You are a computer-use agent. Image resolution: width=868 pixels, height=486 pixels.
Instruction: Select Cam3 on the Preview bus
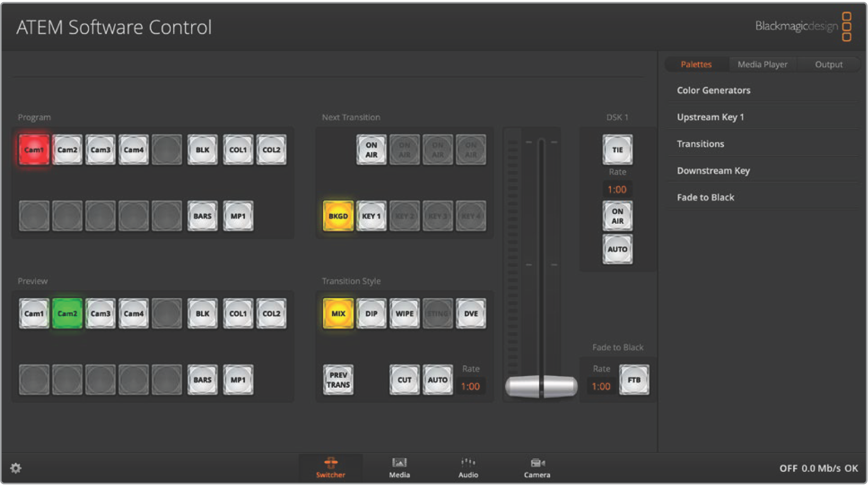point(101,313)
